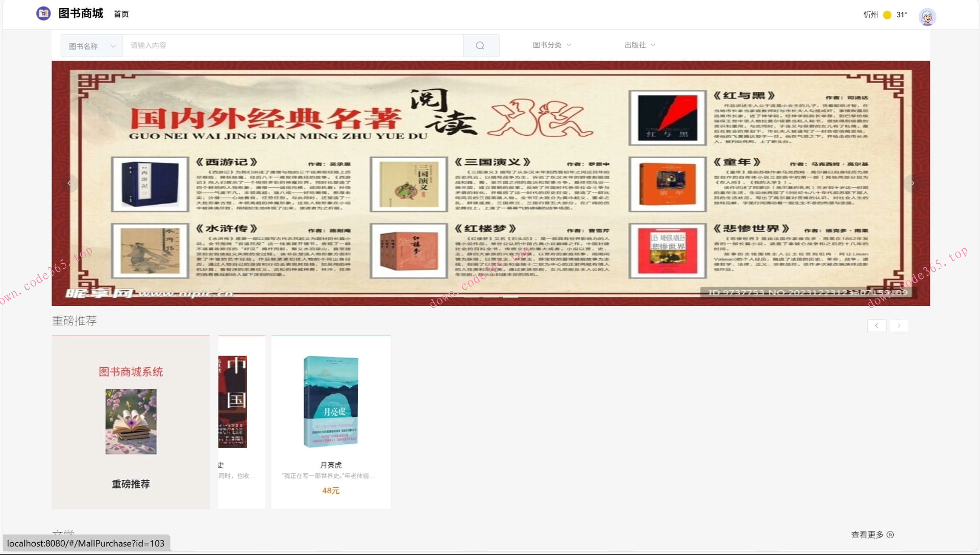The width and height of the screenshot is (980, 555).
Task: Click the carousel right arrow on the banner
Action: pos(912,183)
